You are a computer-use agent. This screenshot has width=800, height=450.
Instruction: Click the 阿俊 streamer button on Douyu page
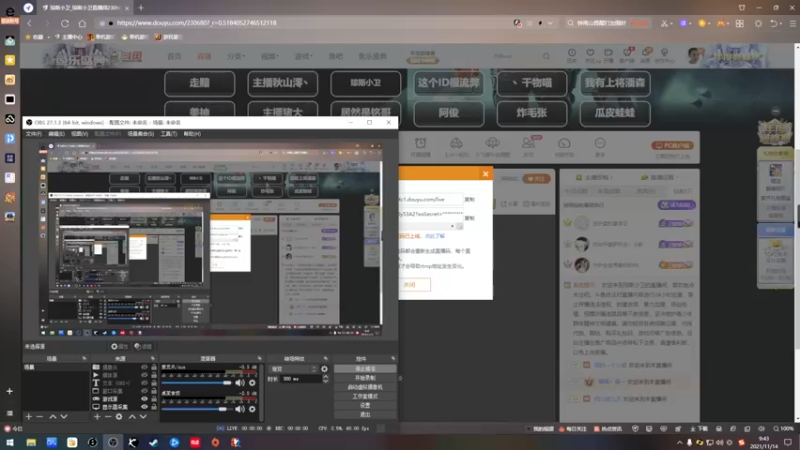click(x=449, y=113)
